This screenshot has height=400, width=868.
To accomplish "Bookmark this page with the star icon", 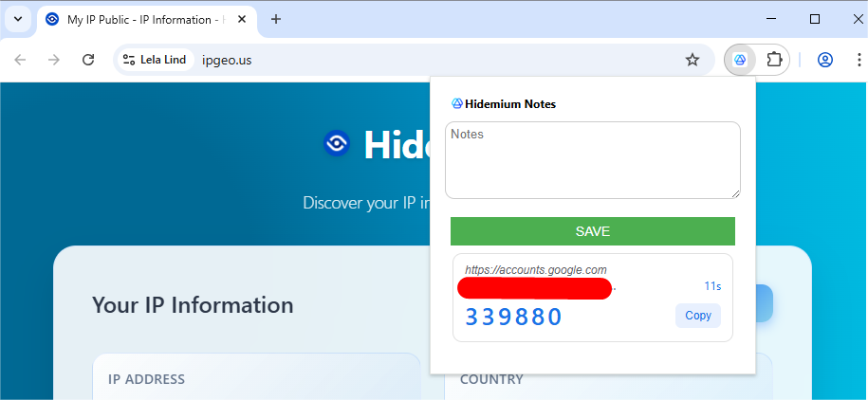I will tap(693, 60).
